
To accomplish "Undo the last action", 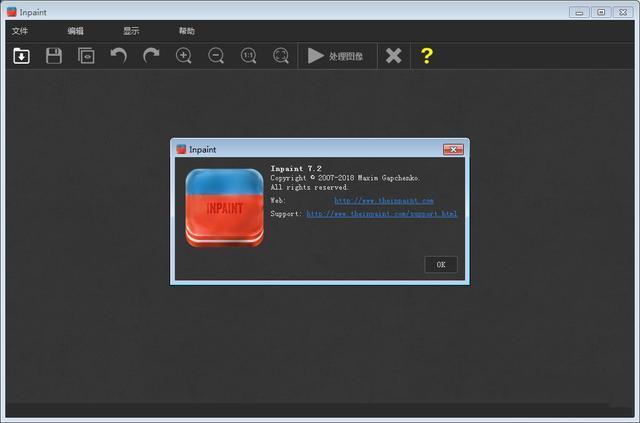I will point(118,56).
